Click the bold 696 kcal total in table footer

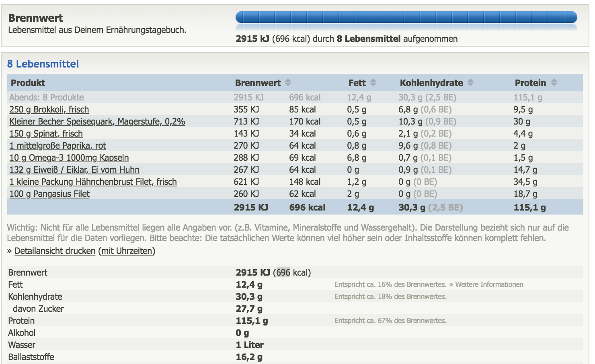tap(307, 207)
